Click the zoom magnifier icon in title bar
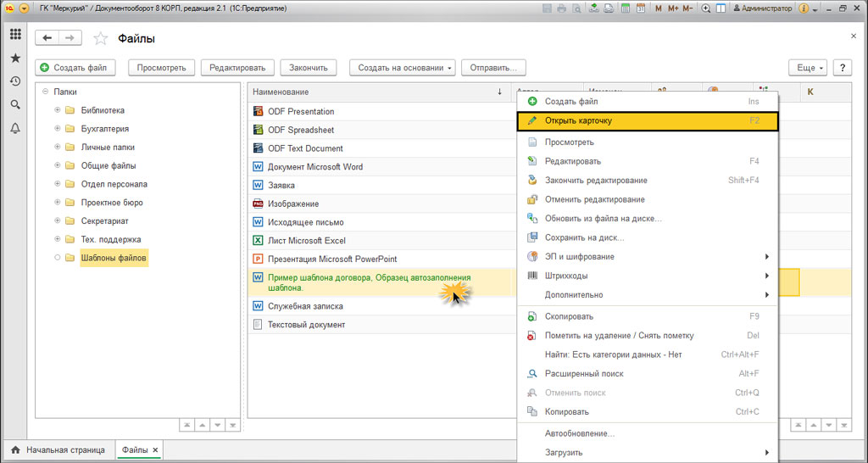This screenshot has height=463, width=868. 706,8
